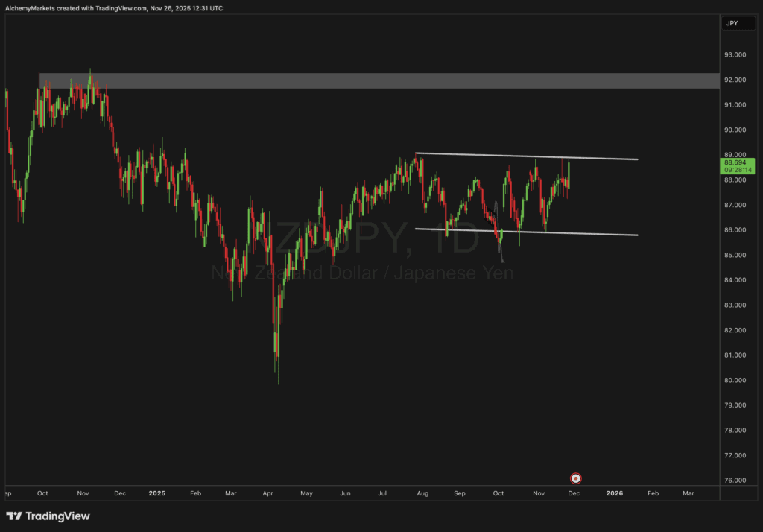Click the April low candle wick near 80.000
Viewport: 763px width, 532px height.
[278, 376]
